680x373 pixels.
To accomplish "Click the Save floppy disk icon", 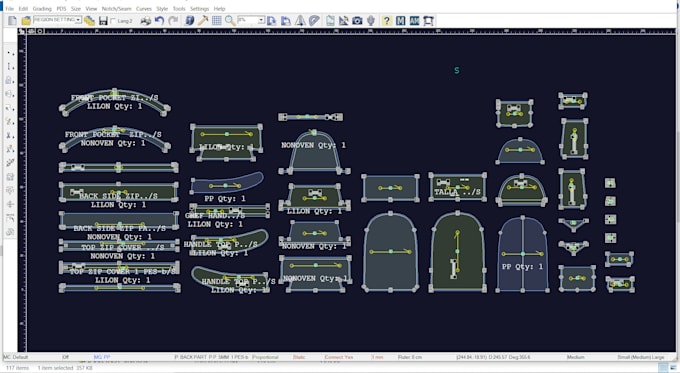I will tap(103, 20).
